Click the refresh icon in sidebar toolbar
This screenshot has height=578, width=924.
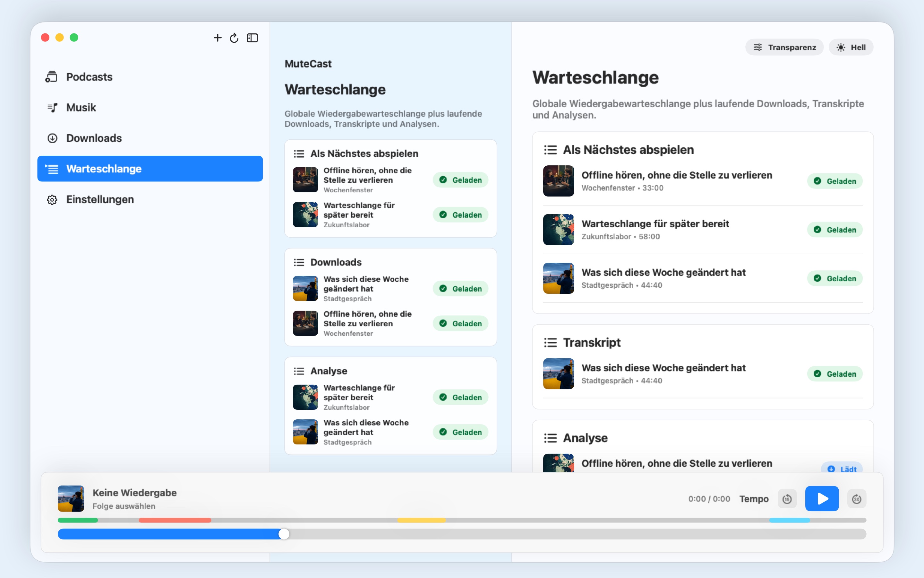coord(234,38)
